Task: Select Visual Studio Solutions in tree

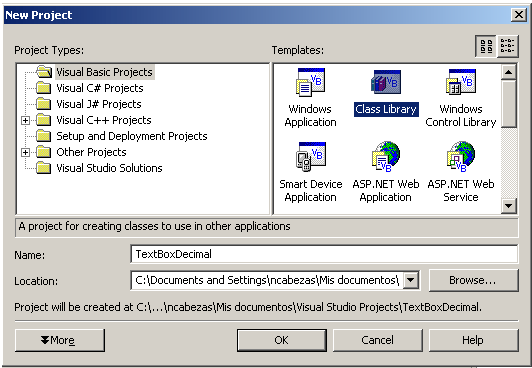Action: [x=109, y=168]
